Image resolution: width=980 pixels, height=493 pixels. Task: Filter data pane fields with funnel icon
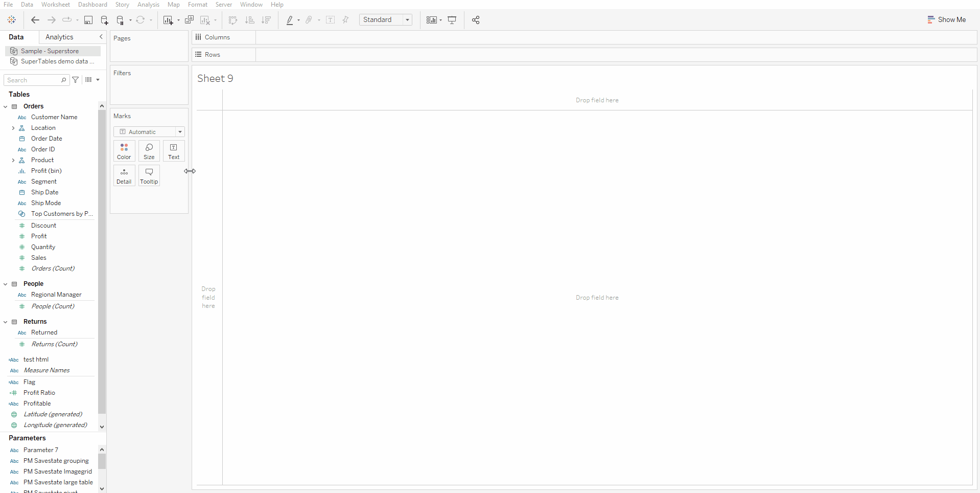(76, 80)
